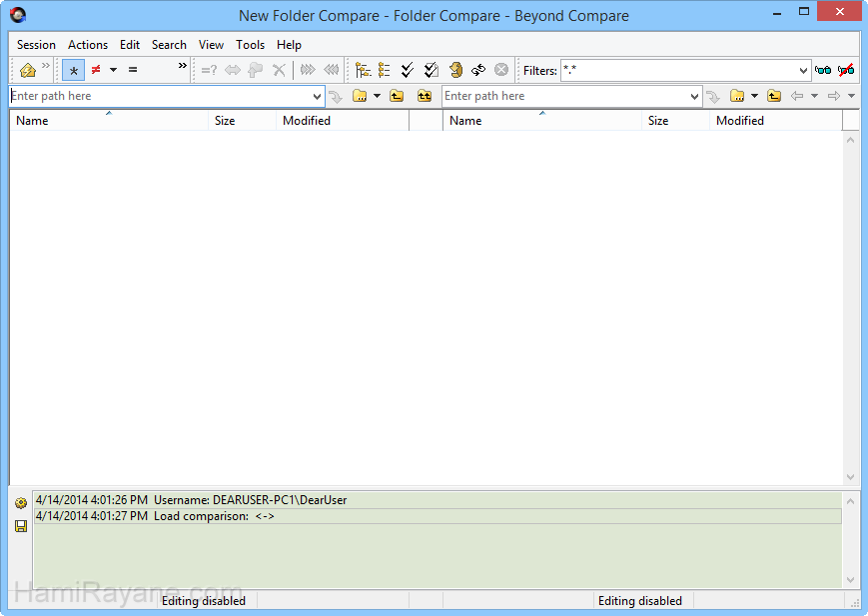
Task: Open the Filters dropdown arrow
Action: point(803,71)
